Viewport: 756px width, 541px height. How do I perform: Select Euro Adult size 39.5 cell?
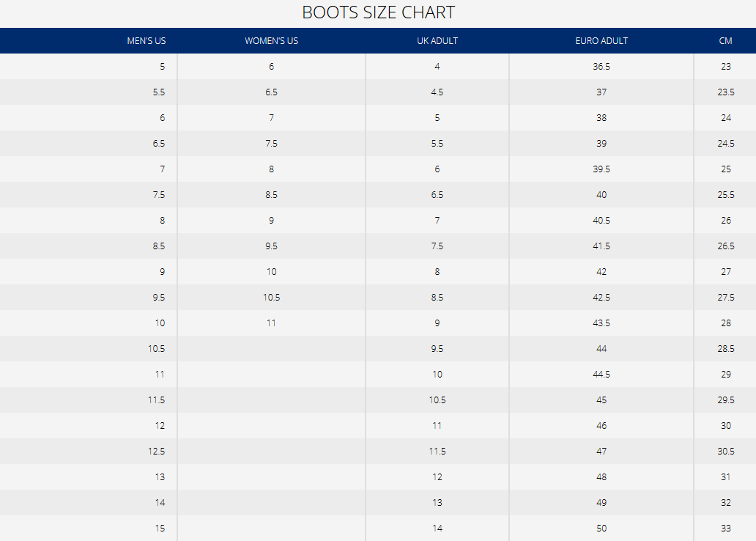601,169
